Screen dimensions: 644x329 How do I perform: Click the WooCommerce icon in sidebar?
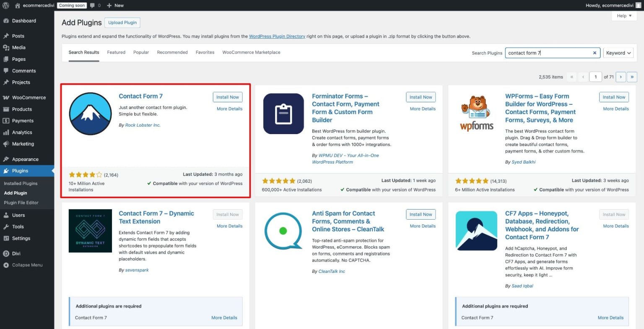(x=6, y=98)
